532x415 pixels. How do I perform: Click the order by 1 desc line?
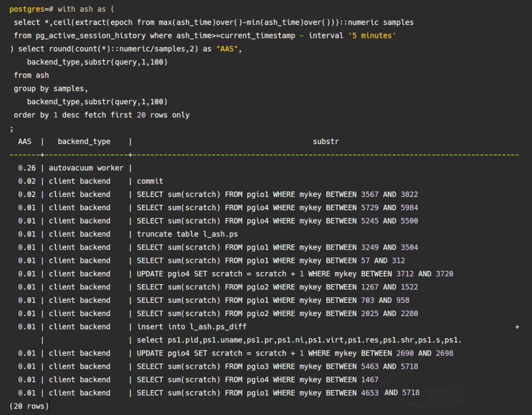tap(101, 115)
